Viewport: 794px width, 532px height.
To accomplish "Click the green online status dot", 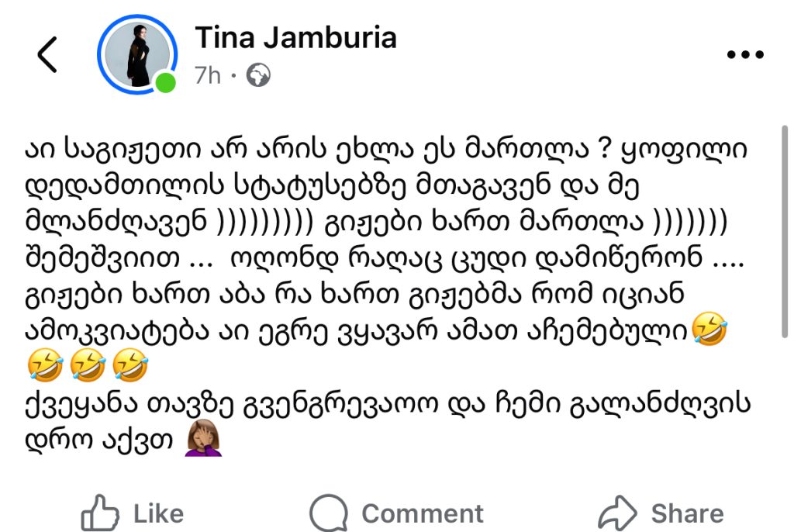I will [165, 82].
